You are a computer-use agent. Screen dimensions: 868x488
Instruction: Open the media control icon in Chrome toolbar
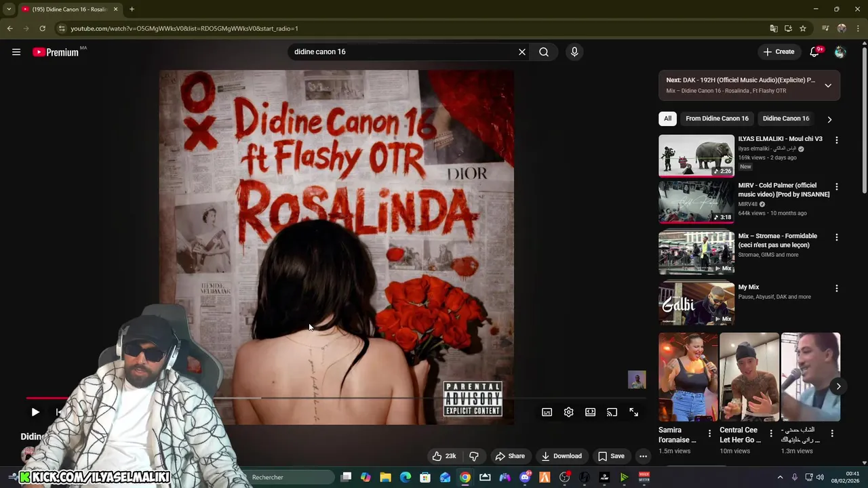click(825, 28)
